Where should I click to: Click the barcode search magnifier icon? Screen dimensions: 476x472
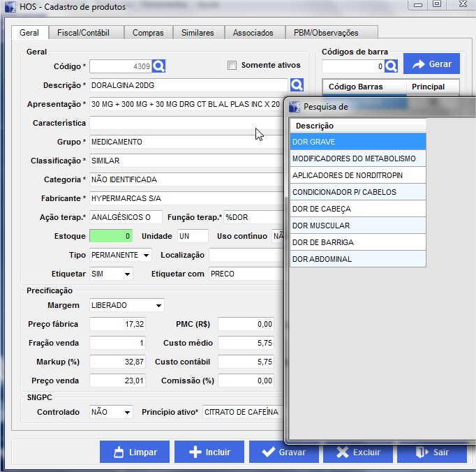click(391, 66)
